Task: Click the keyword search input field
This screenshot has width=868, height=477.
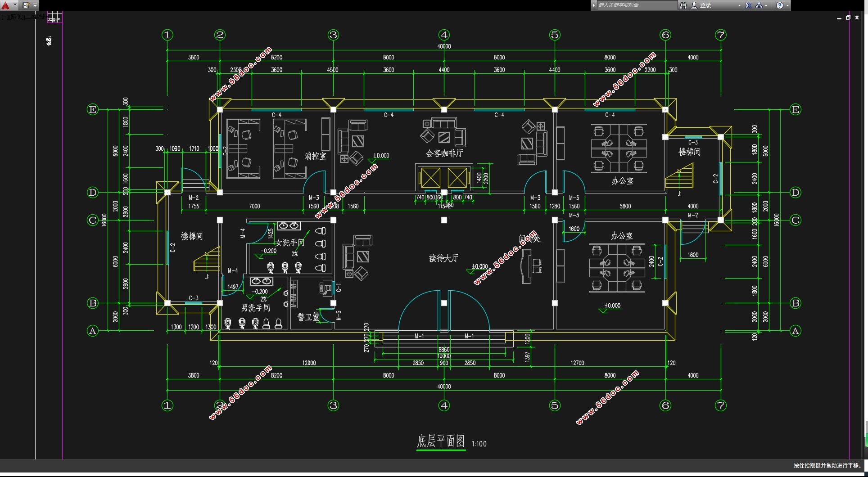Action: (636, 5)
